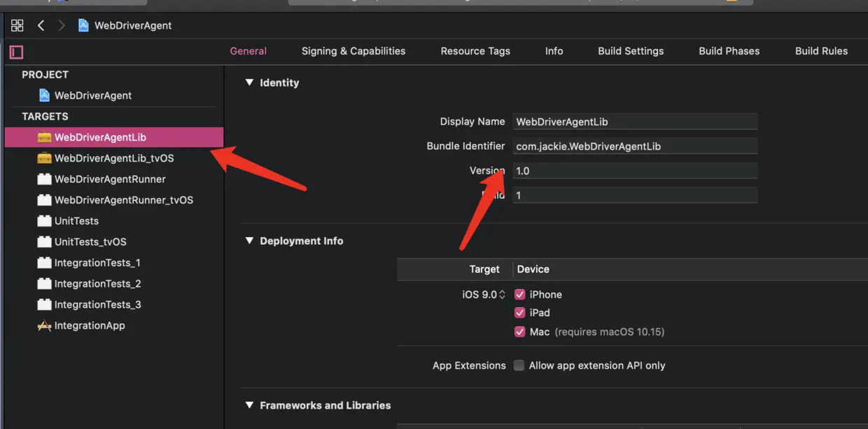The width and height of the screenshot is (868, 429).
Task: Collapse the Identity section
Action: (x=248, y=83)
